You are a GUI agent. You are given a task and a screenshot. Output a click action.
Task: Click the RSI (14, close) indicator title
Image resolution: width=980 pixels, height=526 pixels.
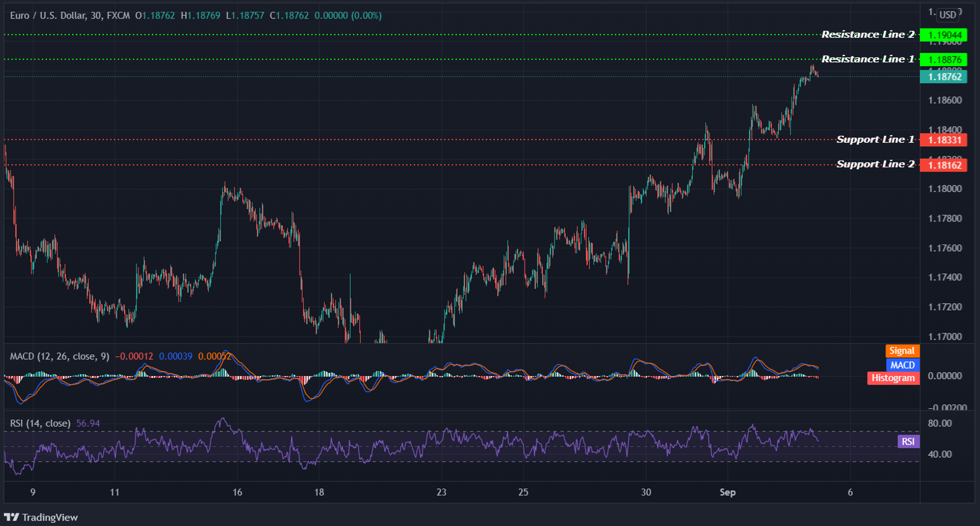click(40, 424)
